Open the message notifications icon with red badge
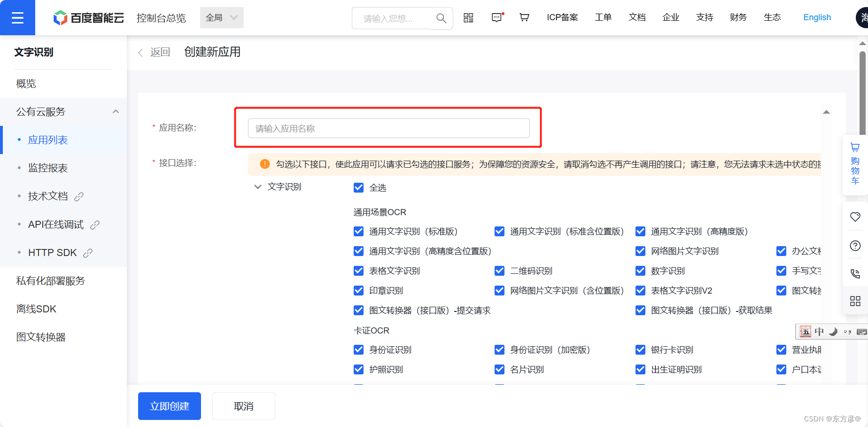The width and height of the screenshot is (868, 427). (496, 17)
